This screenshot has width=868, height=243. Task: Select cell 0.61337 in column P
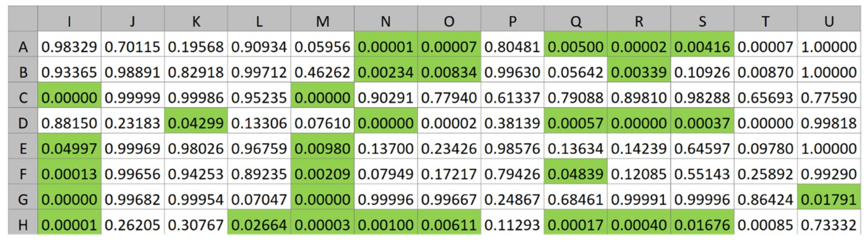[512, 98]
